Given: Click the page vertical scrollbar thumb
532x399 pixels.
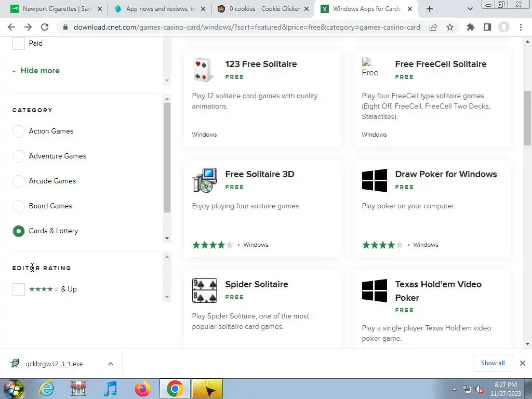Looking at the screenshot, I should 528,118.
